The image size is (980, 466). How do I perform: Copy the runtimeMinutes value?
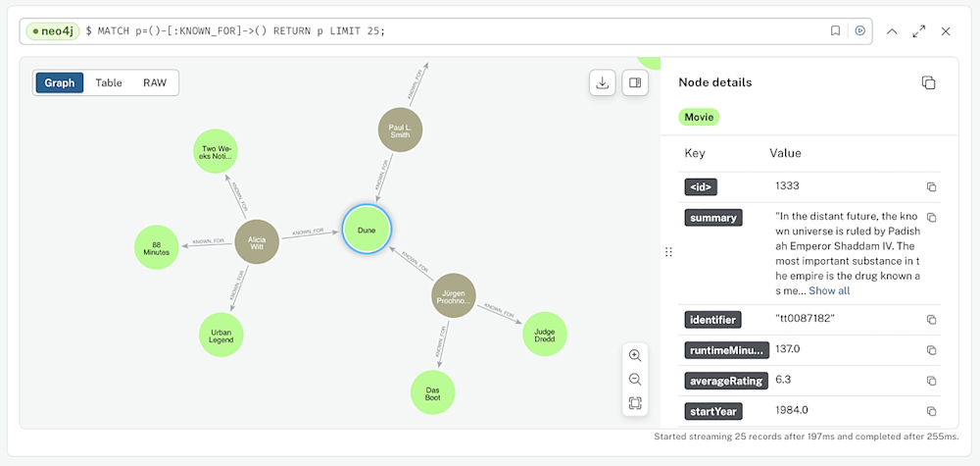(931, 350)
